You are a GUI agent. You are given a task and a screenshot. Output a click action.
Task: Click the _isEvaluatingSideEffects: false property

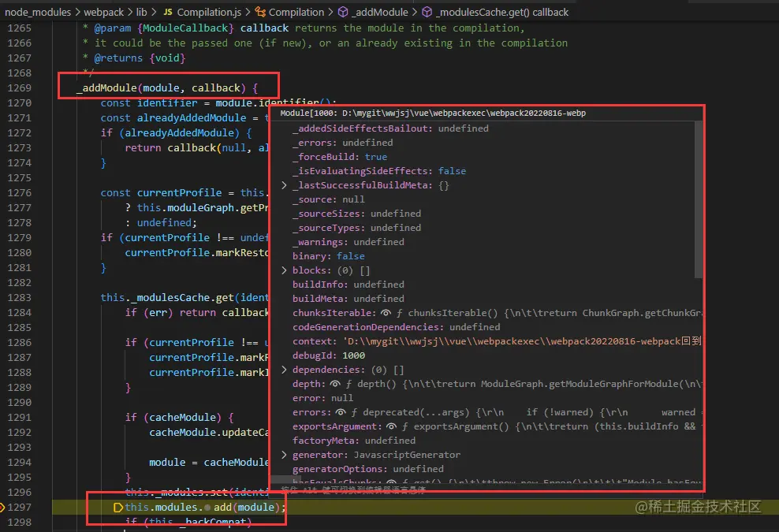[x=379, y=171]
